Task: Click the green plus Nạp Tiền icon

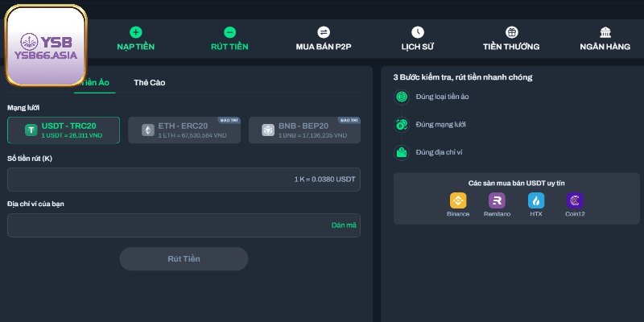Action: [135, 32]
